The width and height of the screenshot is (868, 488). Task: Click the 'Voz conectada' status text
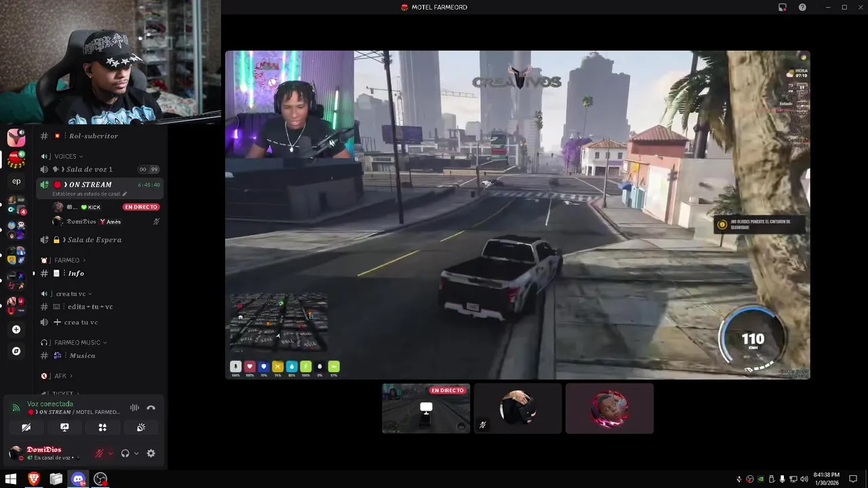pyautogui.click(x=50, y=404)
